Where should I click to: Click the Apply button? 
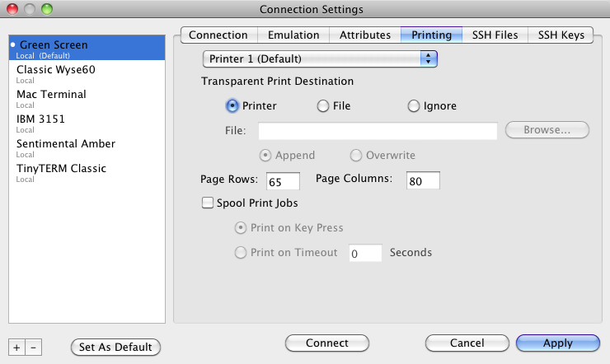pyautogui.click(x=558, y=343)
